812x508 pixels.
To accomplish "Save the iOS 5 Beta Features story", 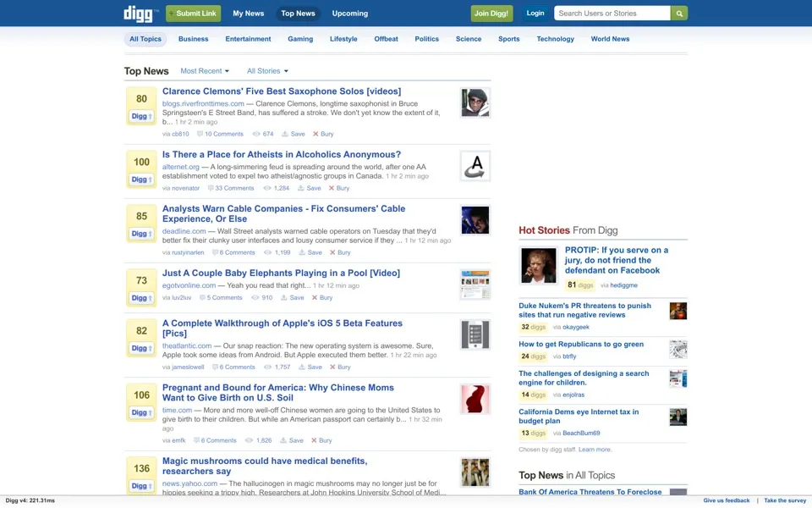I will pyautogui.click(x=310, y=367).
